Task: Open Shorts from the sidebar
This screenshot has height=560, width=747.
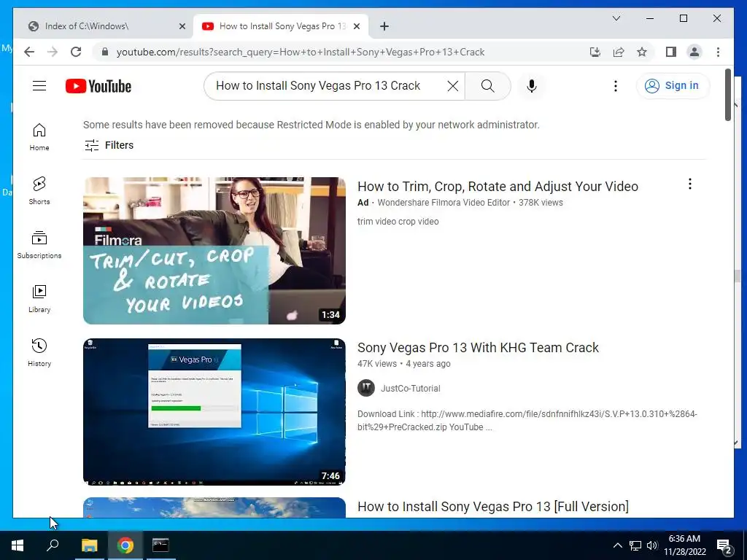Action: pyautogui.click(x=39, y=191)
